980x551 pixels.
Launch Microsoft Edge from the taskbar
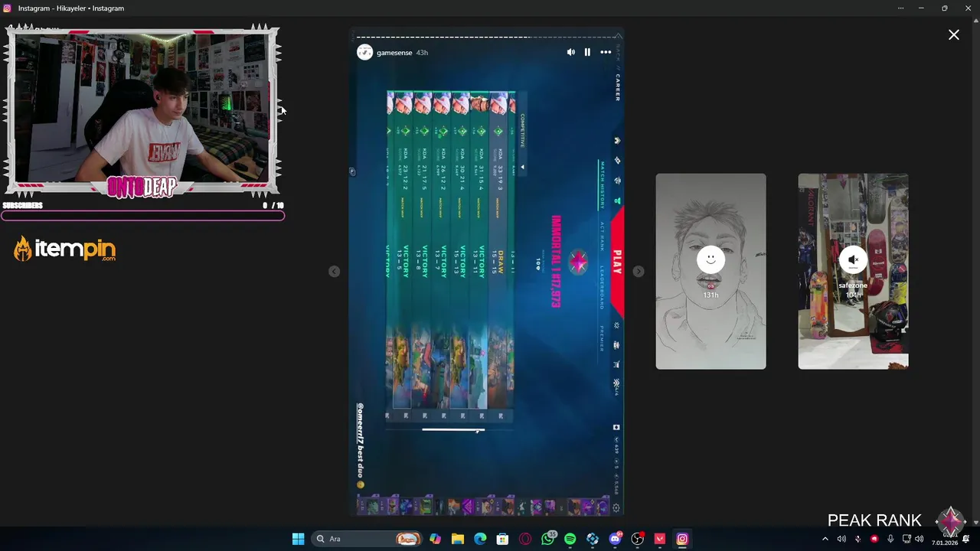[x=480, y=539]
